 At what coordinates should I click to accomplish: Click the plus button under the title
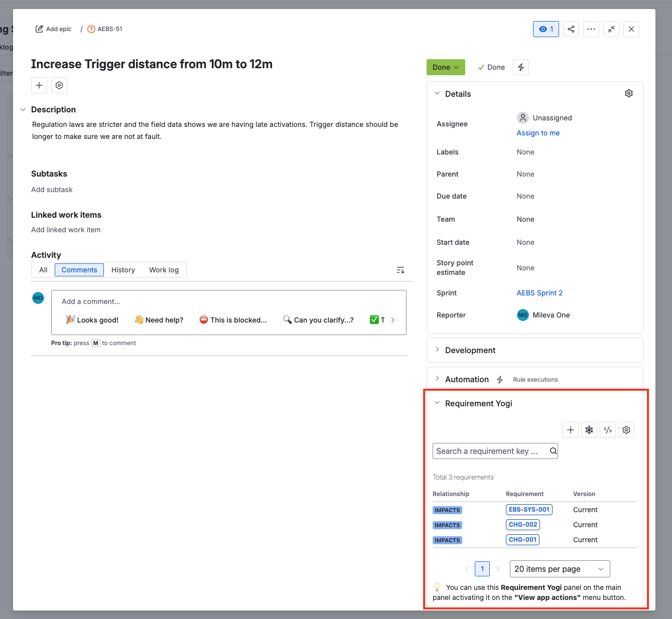(39, 85)
